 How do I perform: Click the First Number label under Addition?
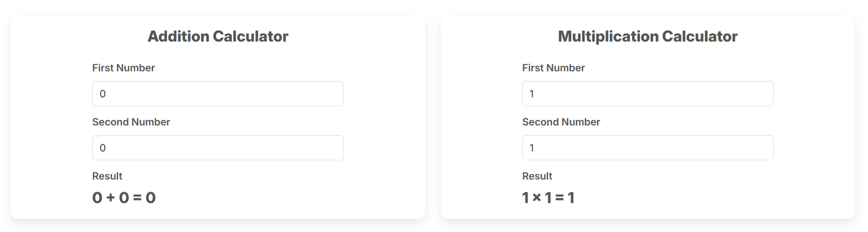click(124, 68)
